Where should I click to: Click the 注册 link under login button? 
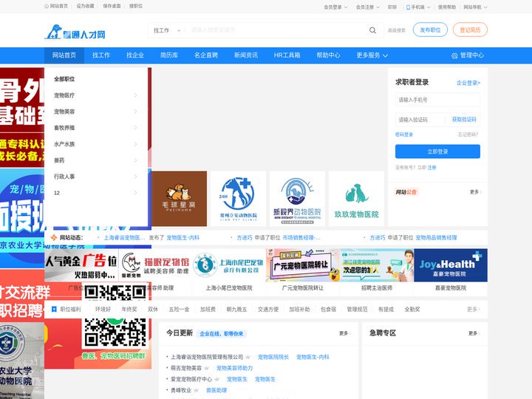pos(432,168)
